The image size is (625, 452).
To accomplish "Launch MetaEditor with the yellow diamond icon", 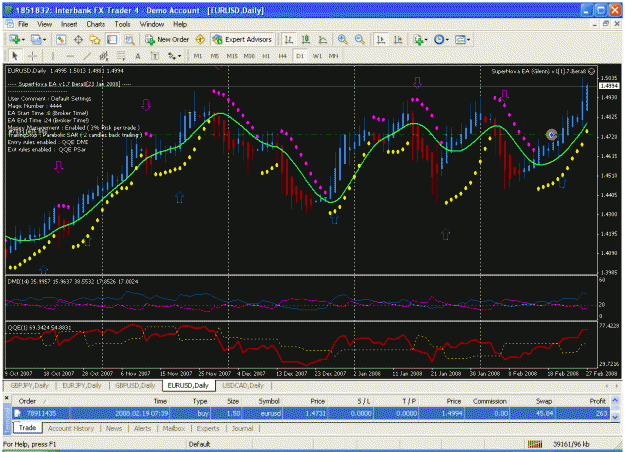I will pyautogui.click(x=200, y=39).
